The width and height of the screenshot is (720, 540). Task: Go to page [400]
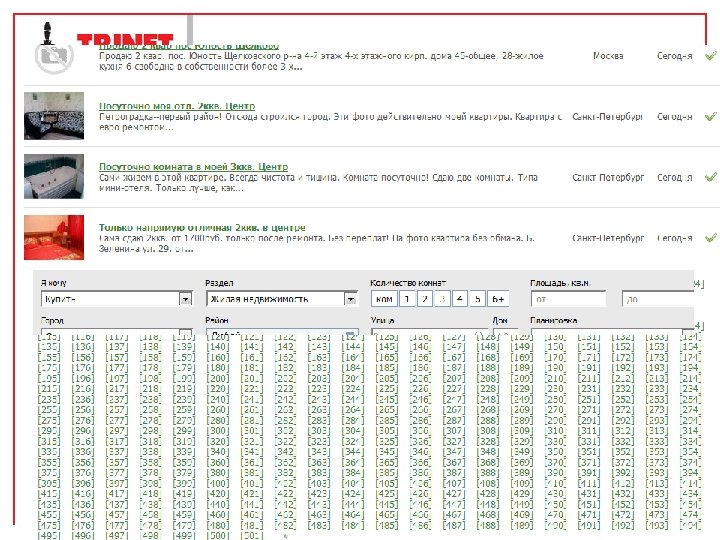tap(218, 484)
